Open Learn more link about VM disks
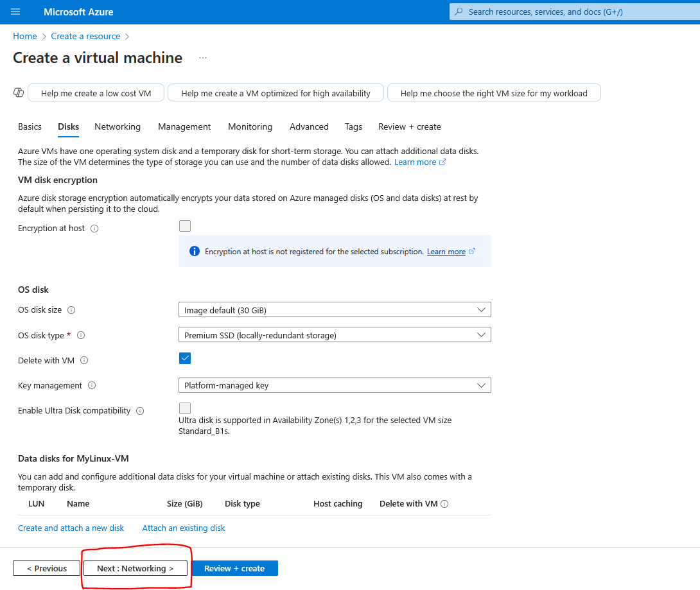The image size is (700, 590). [419, 162]
